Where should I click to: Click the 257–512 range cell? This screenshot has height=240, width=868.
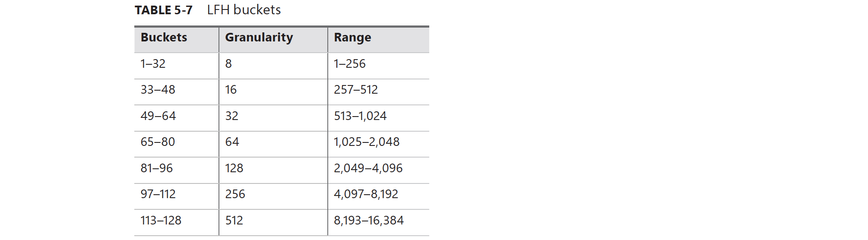pos(356,90)
